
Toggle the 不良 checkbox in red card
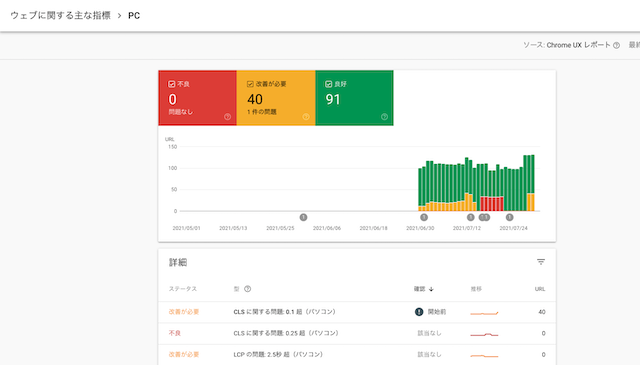click(171, 84)
